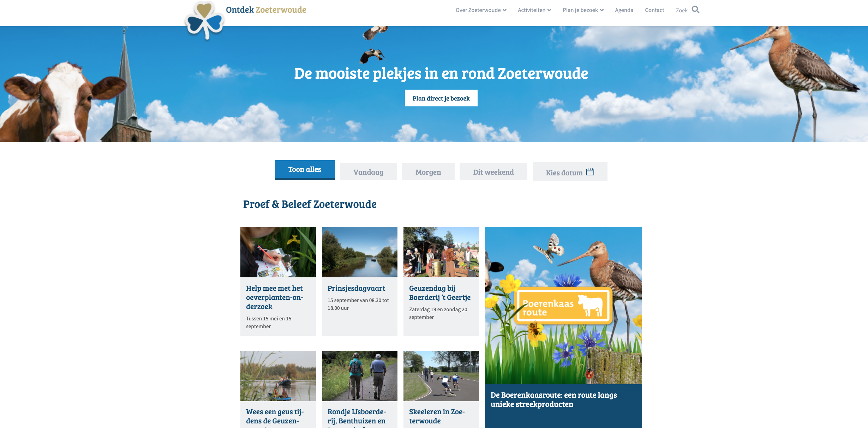Click in the Zoek search field
The image size is (868, 428).
pos(682,11)
